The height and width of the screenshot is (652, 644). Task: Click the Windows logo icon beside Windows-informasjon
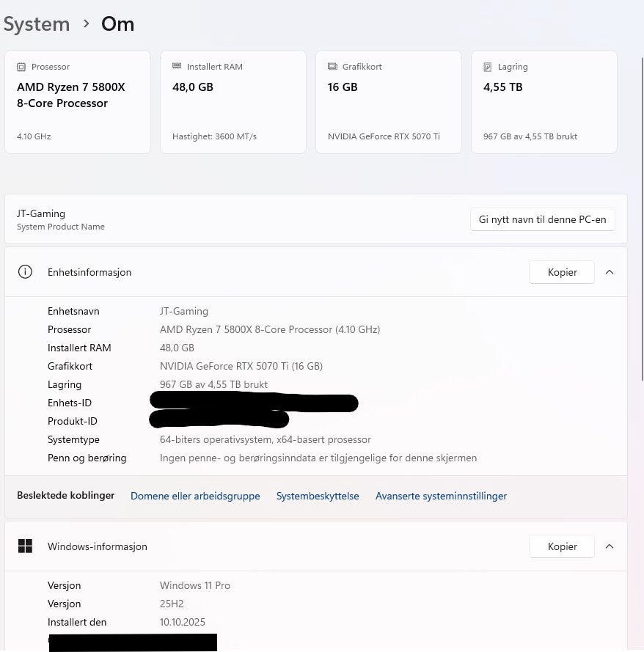point(25,546)
